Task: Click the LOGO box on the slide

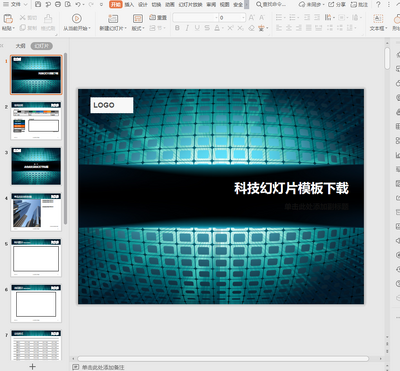Action: click(112, 105)
